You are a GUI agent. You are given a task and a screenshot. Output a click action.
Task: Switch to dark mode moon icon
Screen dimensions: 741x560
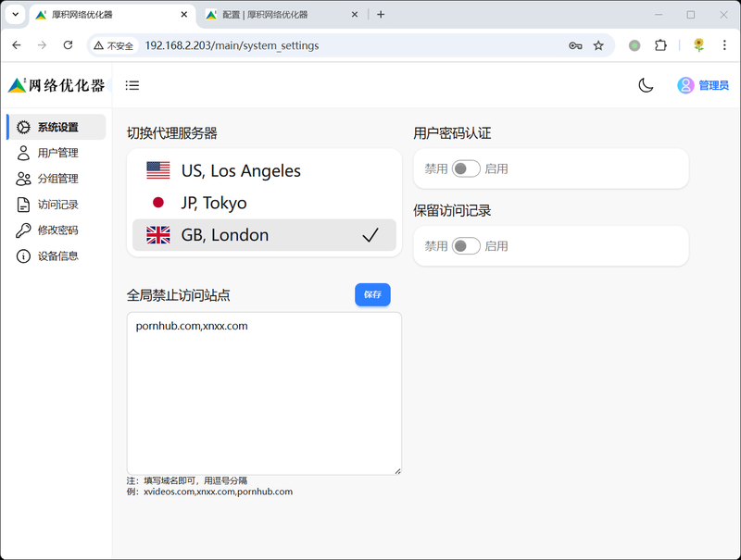pos(646,85)
